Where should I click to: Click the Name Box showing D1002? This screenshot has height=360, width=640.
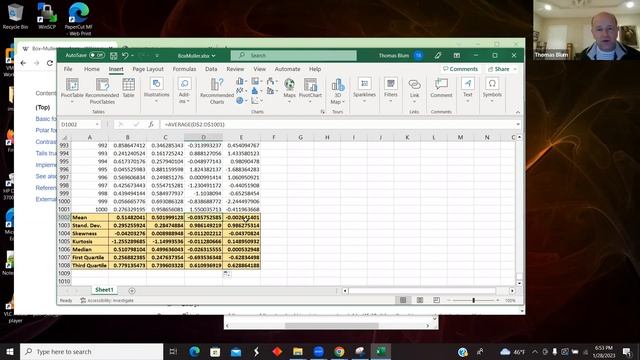(x=80, y=124)
